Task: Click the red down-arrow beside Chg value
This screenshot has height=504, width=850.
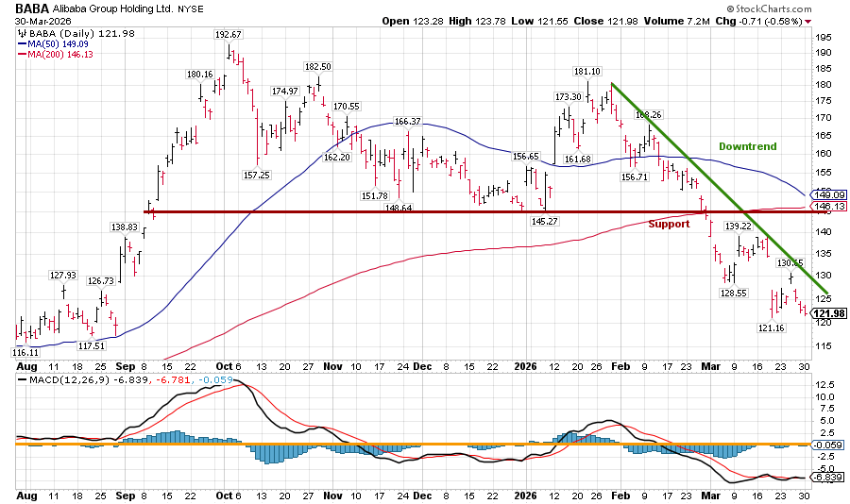Action: [807, 21]
